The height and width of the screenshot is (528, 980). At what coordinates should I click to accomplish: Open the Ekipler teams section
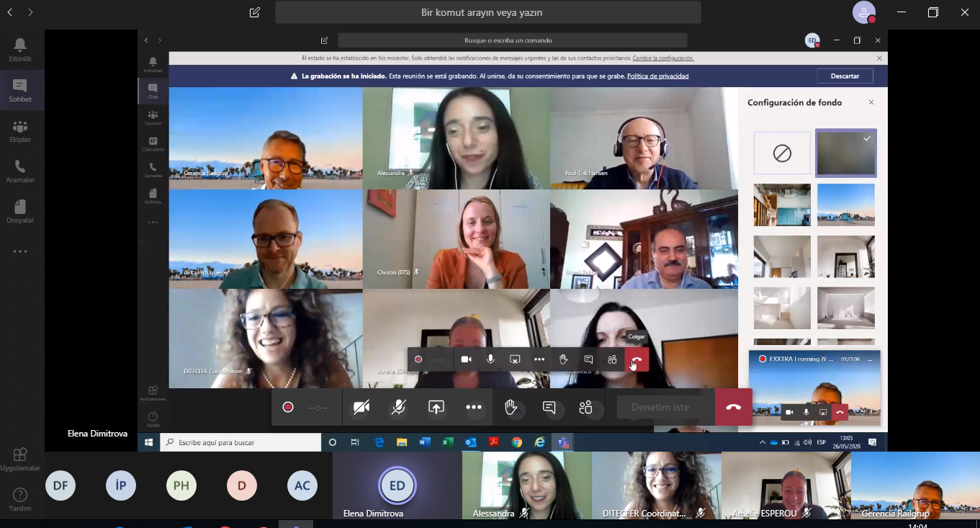click(x=20, y=130)
